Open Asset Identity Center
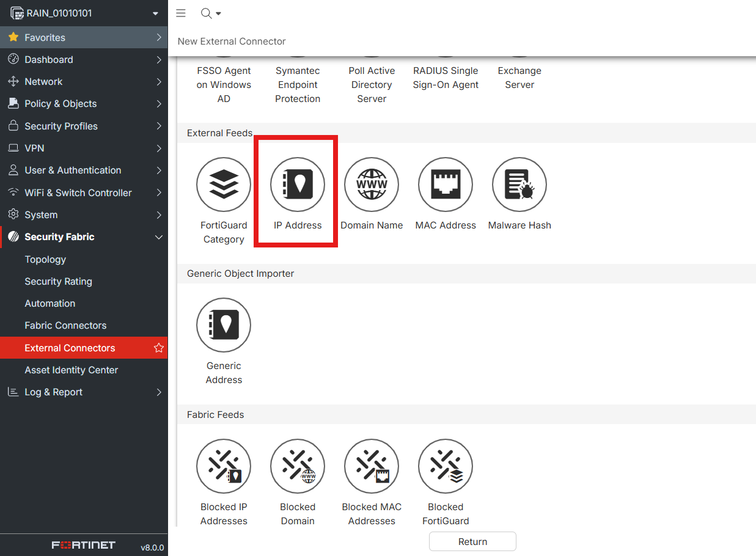The width and height of the screenshot is (756, 556). [x=84, y=370]
